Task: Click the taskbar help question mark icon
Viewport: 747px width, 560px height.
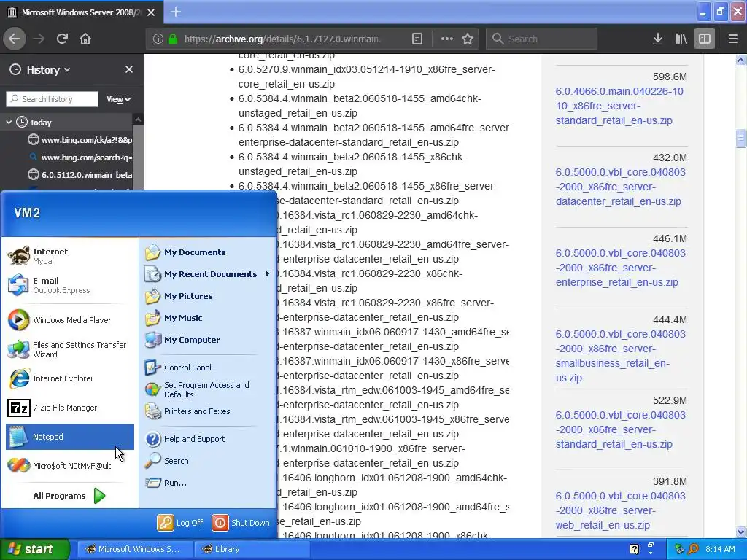Action: (634, 549)
